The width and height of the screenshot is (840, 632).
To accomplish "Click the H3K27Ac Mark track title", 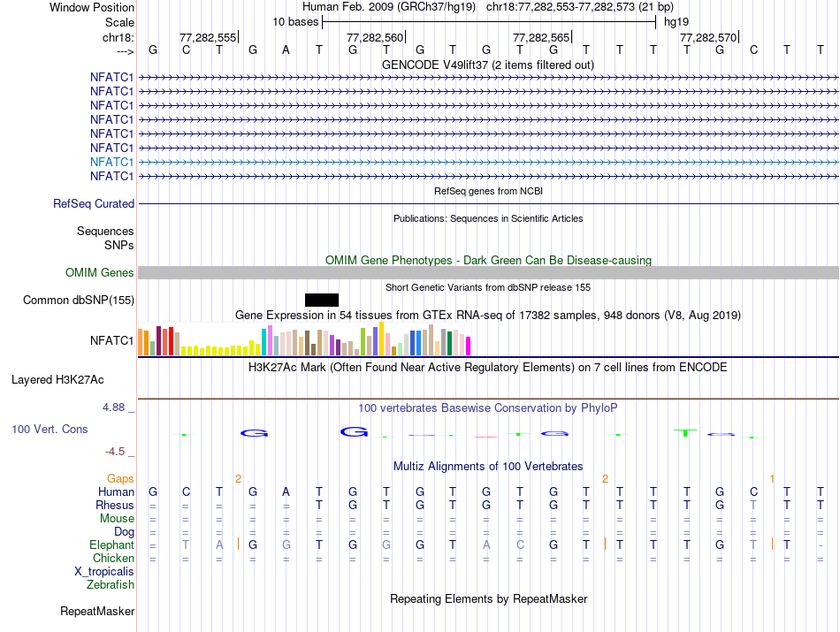I will [x=488, y=368].
